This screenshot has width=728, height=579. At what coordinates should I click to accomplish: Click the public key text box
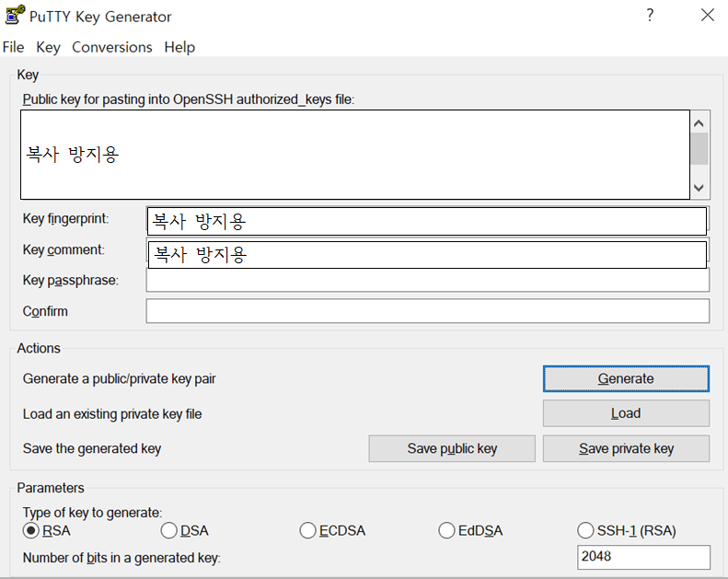(355, 155)
